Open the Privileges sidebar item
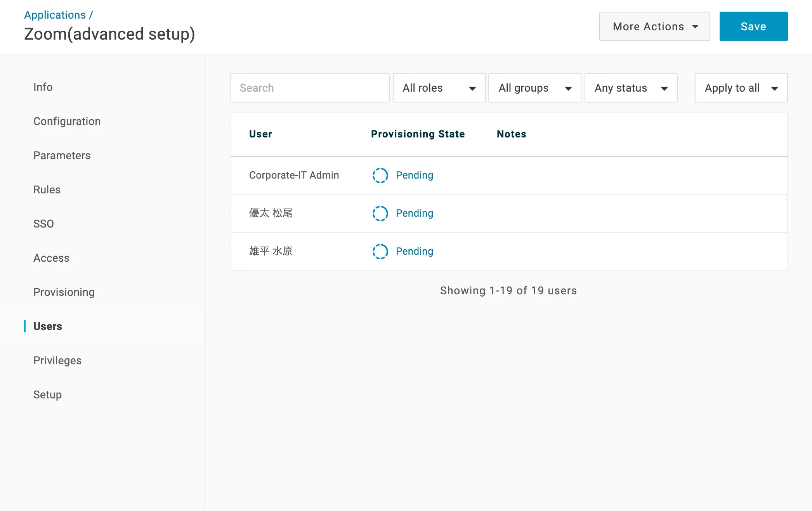 pos(57,360)
